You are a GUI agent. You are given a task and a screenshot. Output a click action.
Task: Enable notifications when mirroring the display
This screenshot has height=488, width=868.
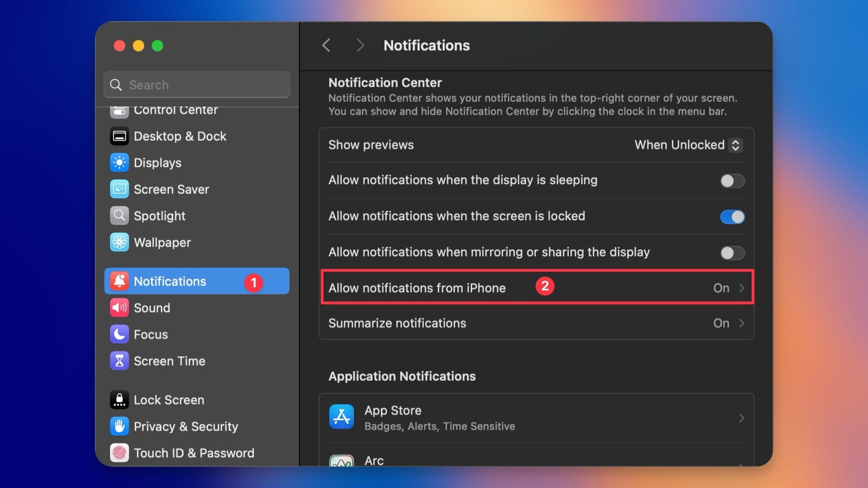point(732,253)
